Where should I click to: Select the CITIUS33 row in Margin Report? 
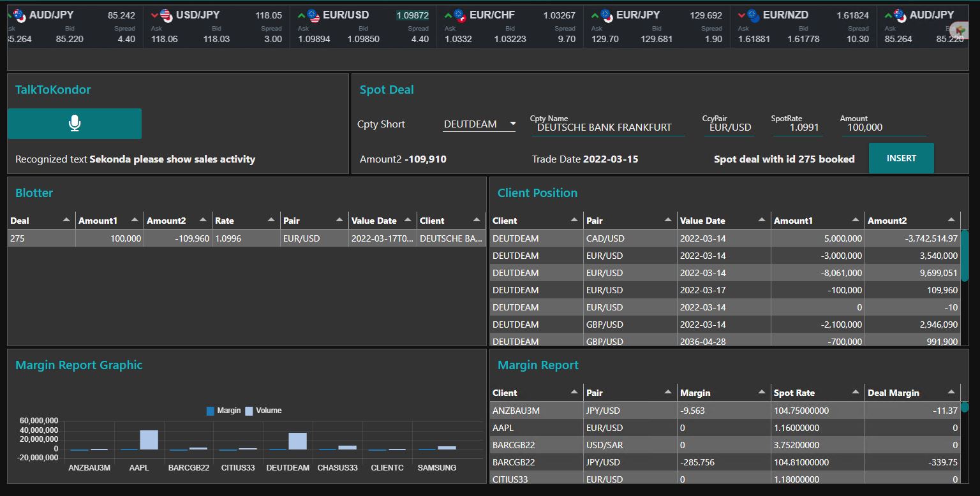point(725,479)
